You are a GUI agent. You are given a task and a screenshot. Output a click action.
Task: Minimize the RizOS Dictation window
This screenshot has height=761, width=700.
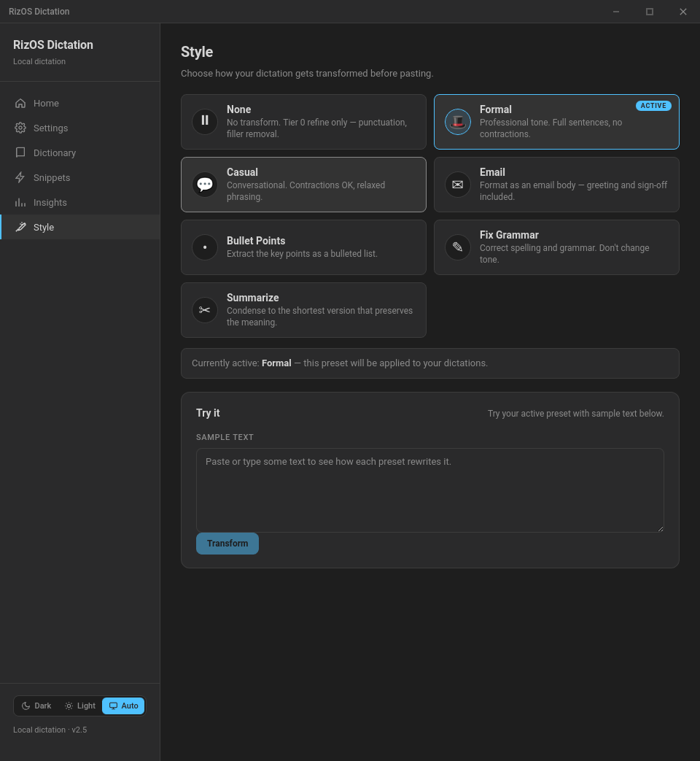616,12
